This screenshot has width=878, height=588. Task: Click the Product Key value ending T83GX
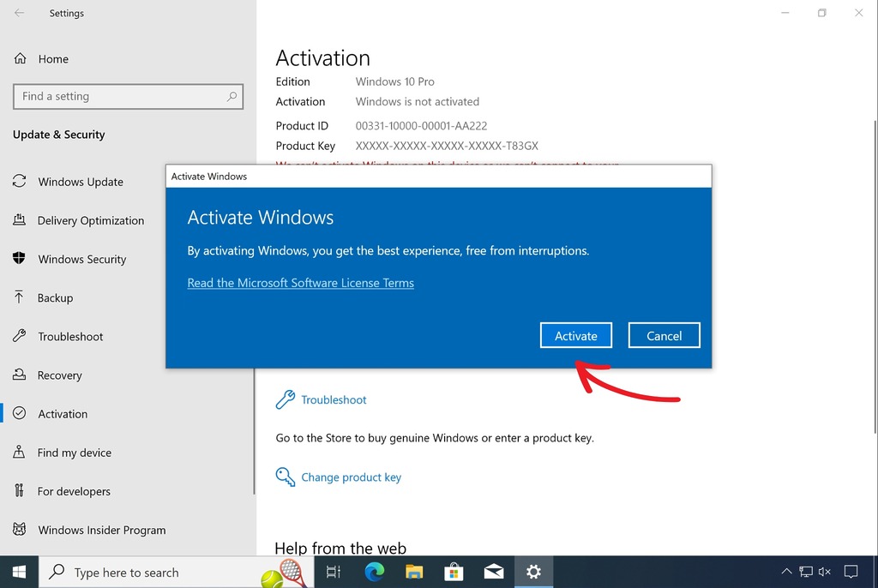[x=447, y=146]
